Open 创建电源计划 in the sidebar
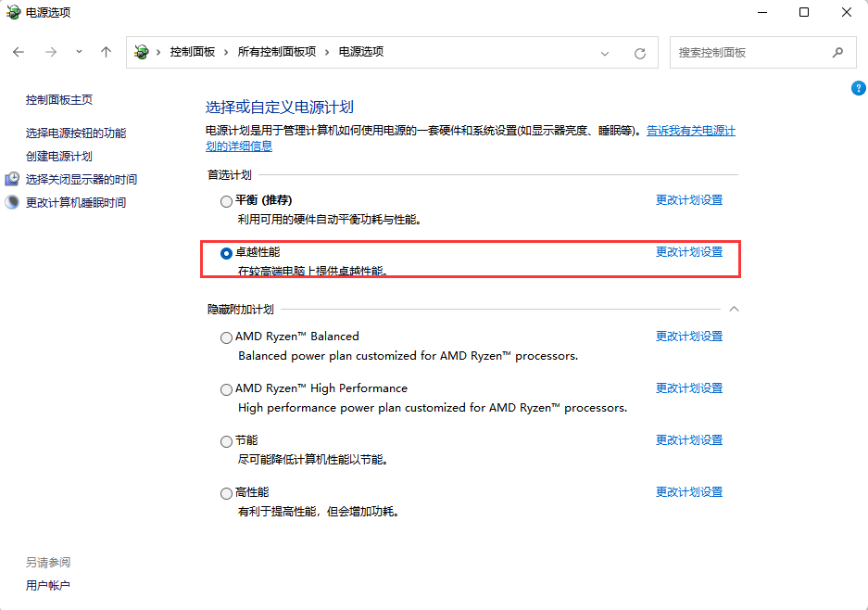The width and height of the screenshot is (868, 610). pyautogui.click(x=58, y=157)
